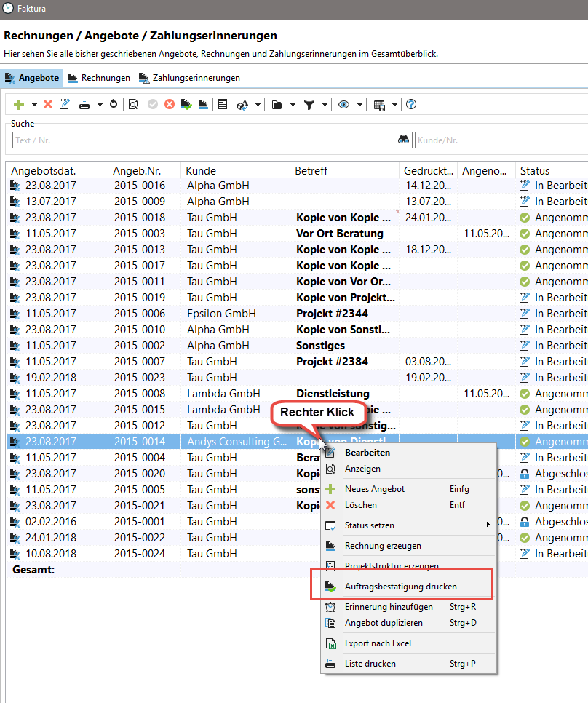Click the binoculars search icon
This screenshot has height=703, width=588.
coord(404,140)
